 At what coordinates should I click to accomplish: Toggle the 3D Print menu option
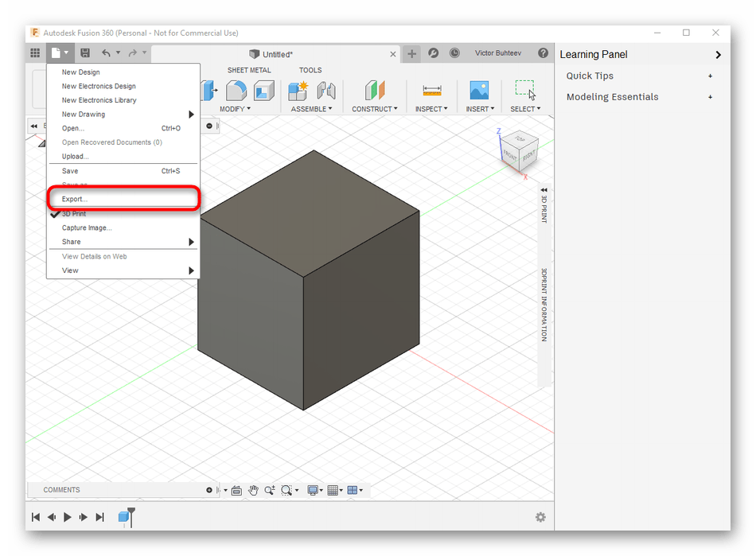[x=74, y=214]
